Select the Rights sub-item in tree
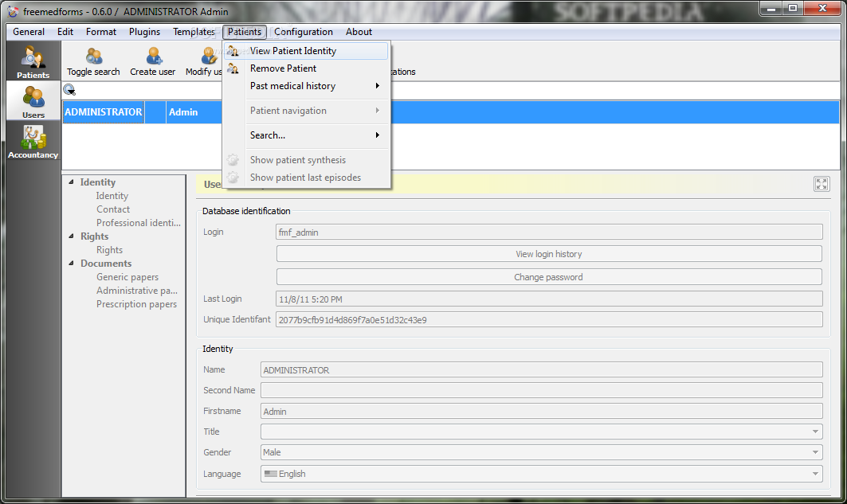 (x=110, y=250)
